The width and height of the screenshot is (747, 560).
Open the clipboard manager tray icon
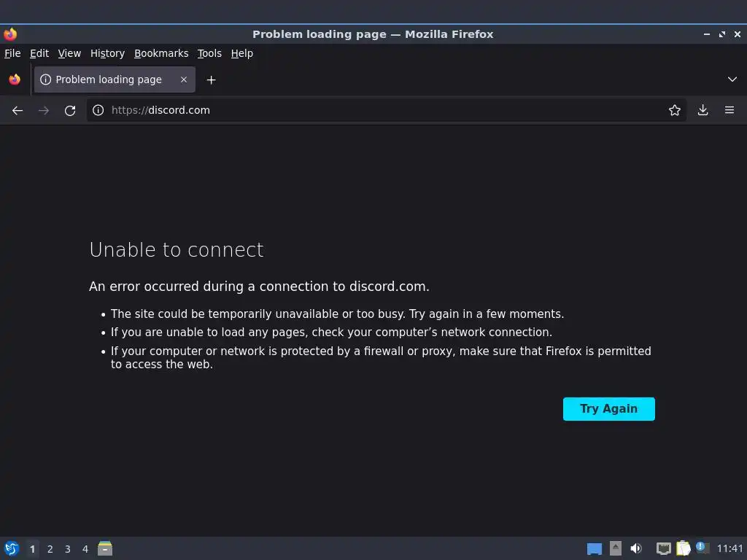pos(683,548)
